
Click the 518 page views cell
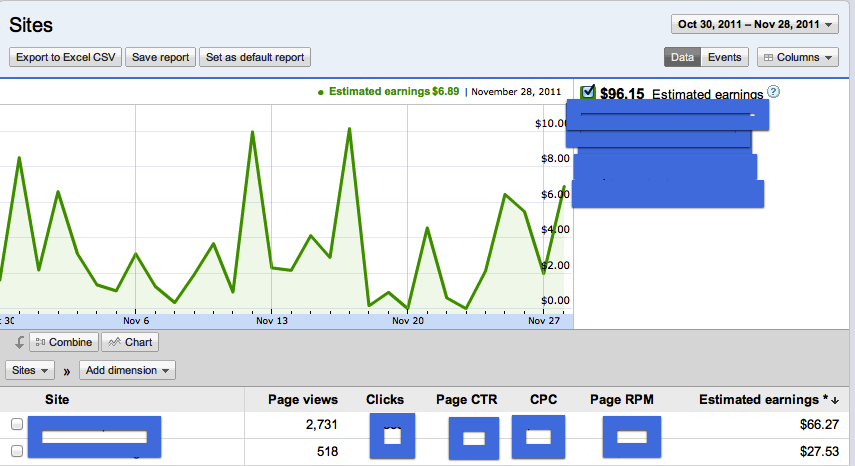pos(328,452)
